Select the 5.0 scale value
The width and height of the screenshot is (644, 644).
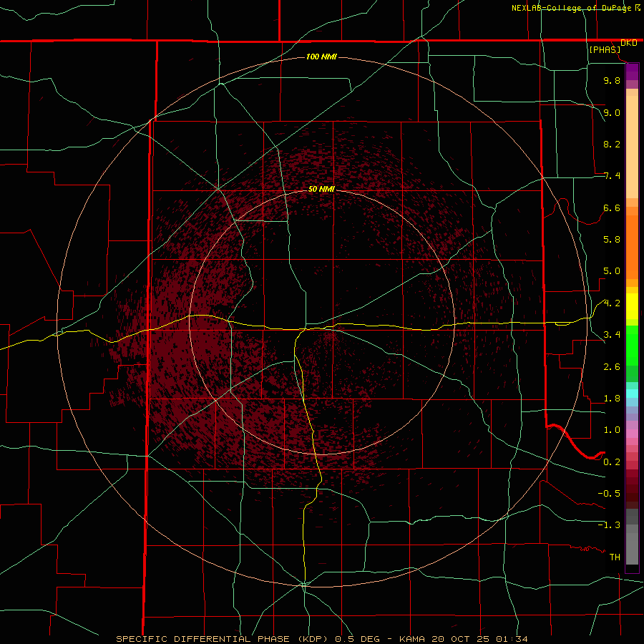[x=612, y=271]
